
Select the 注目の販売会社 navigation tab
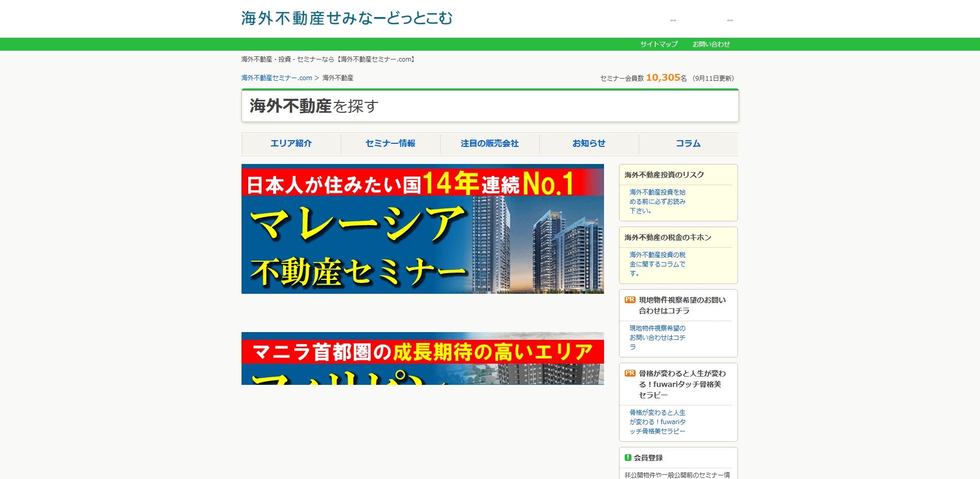(490, 144)
